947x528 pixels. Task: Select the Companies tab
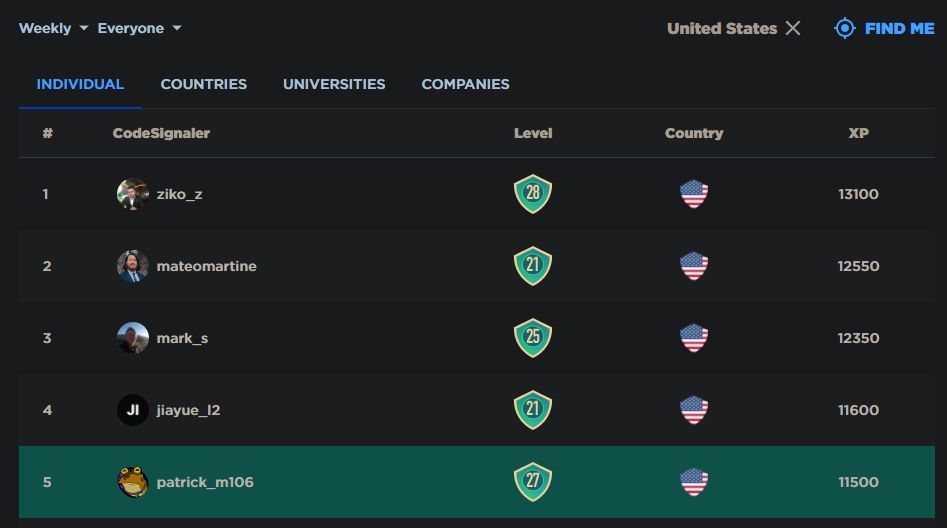click(x=465, y=84)
